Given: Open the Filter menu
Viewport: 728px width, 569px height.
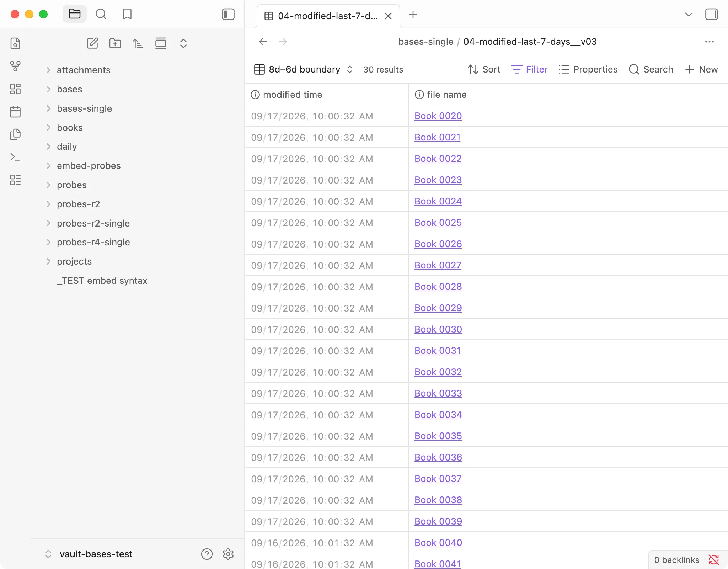Looking at the screenshot, I should click(x=529, y=69).
